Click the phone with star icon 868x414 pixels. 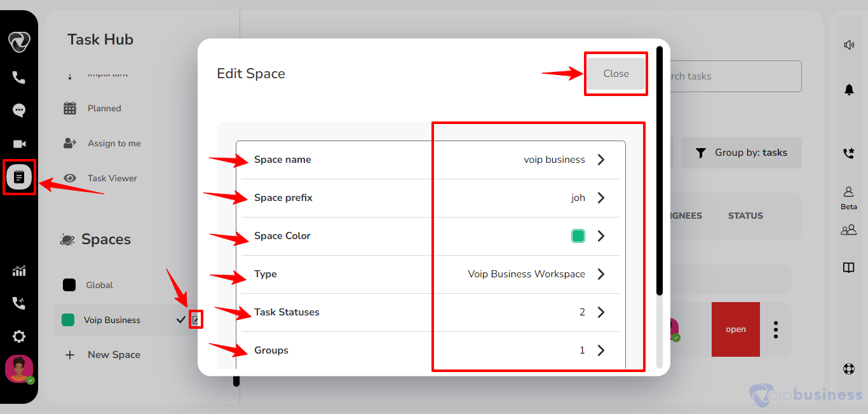click(849, 153)
